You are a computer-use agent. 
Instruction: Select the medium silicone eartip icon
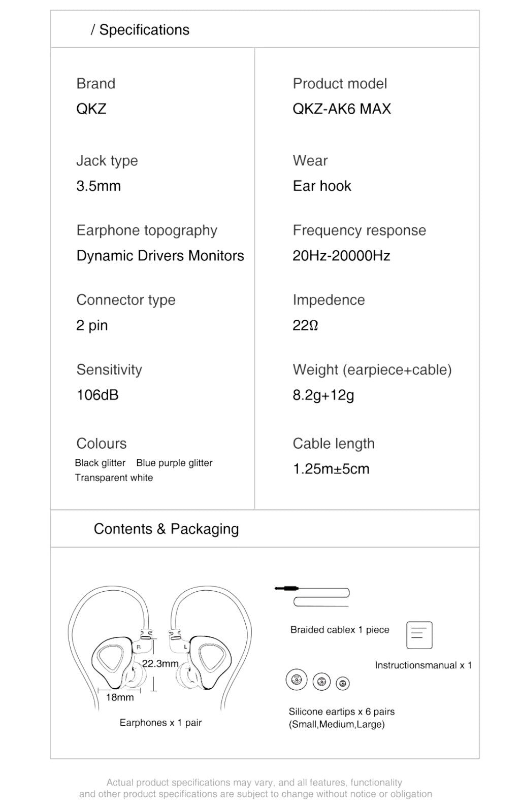pyautogui.click(x=321, y=682)
